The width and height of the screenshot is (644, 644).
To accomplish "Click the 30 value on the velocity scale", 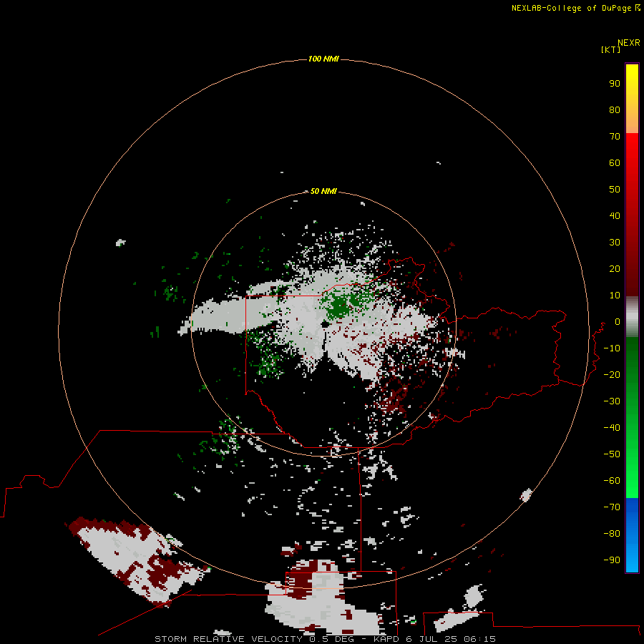I will [615, 243].
